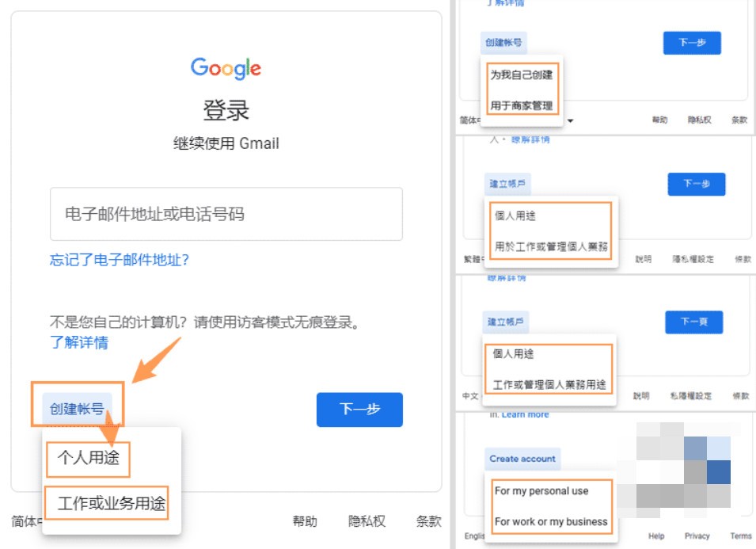Select 工作或业务用途 from the create account menu

(x=112, y=503)
